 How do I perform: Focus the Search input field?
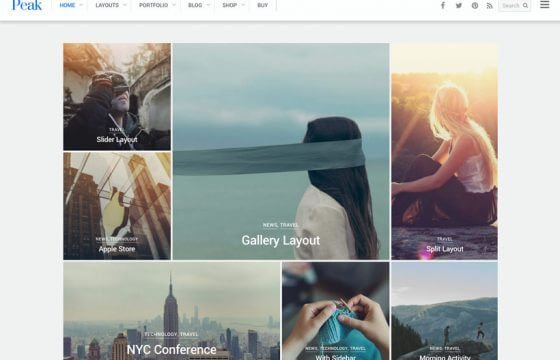[514, 5]
